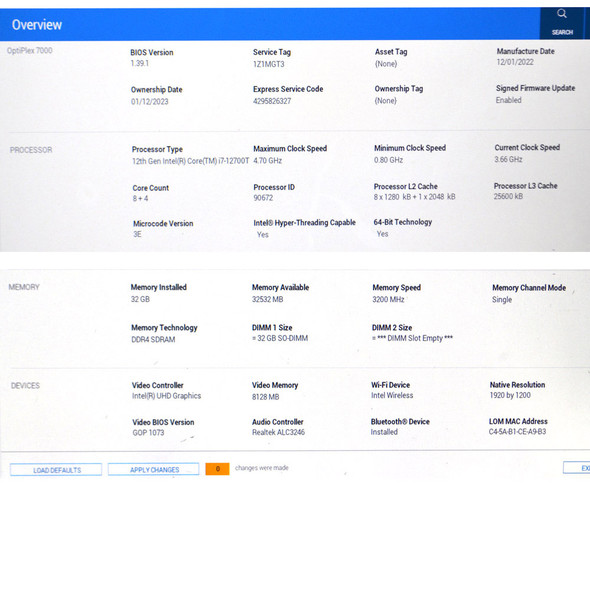Click the Memory Channel Mode Single value

tap(502, 300)
